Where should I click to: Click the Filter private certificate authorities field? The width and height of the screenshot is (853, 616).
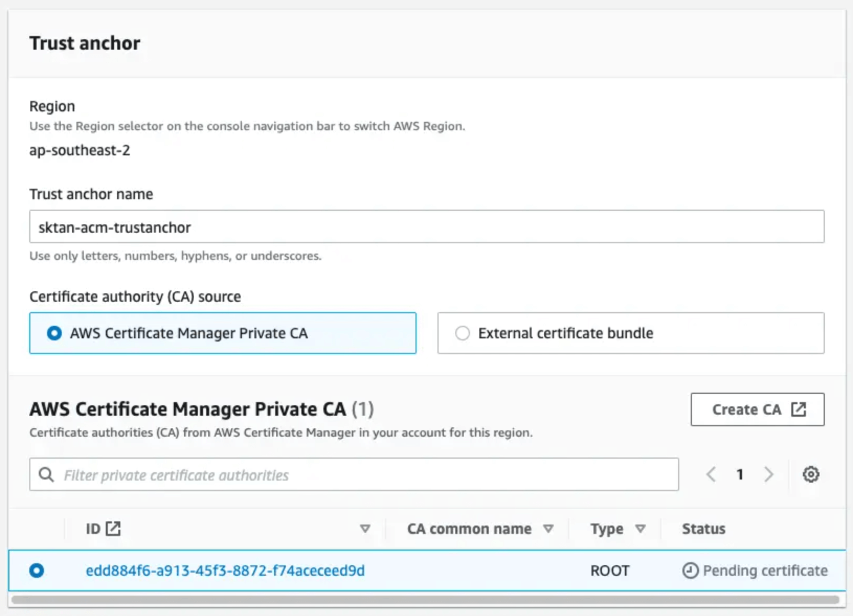pos(354,474)
